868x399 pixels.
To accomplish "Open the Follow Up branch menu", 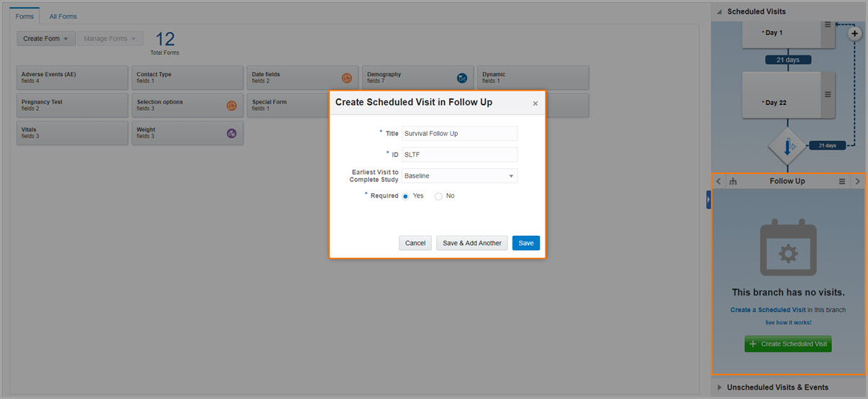I will 842,181.
